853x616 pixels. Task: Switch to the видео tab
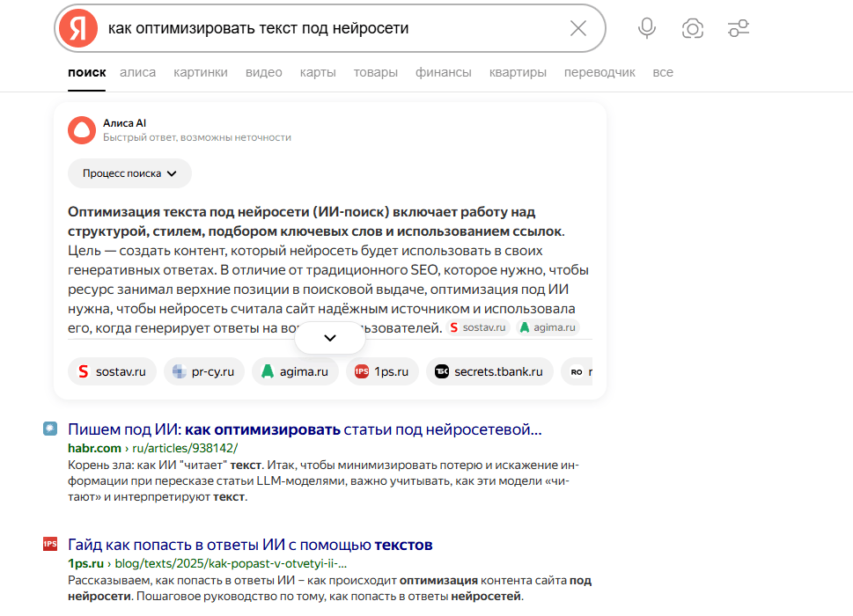[263, 72]
